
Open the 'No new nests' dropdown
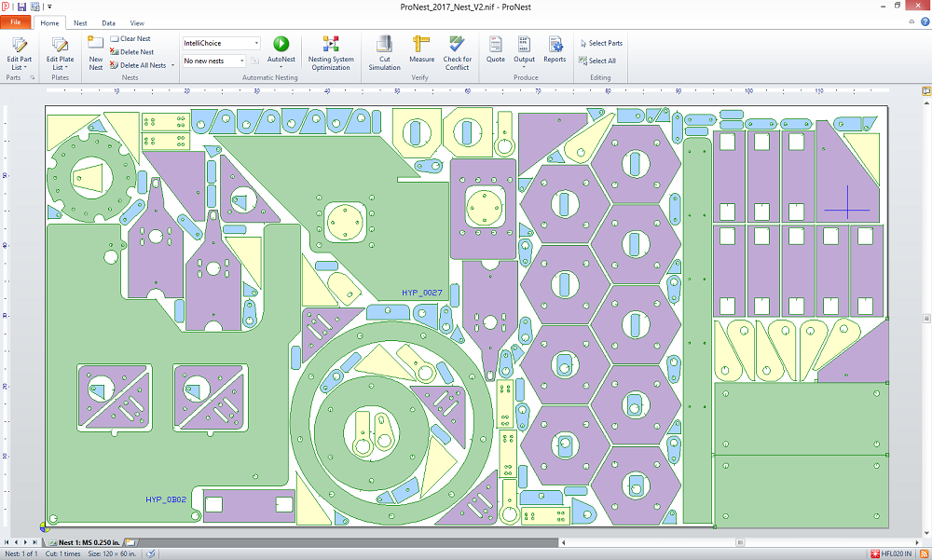tap(242, 61)
